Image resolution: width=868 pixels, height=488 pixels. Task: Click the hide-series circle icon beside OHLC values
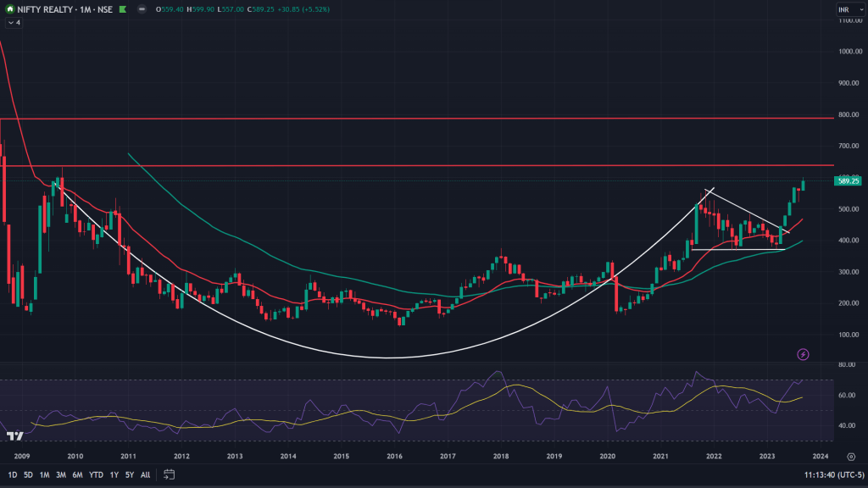[142, 9]
